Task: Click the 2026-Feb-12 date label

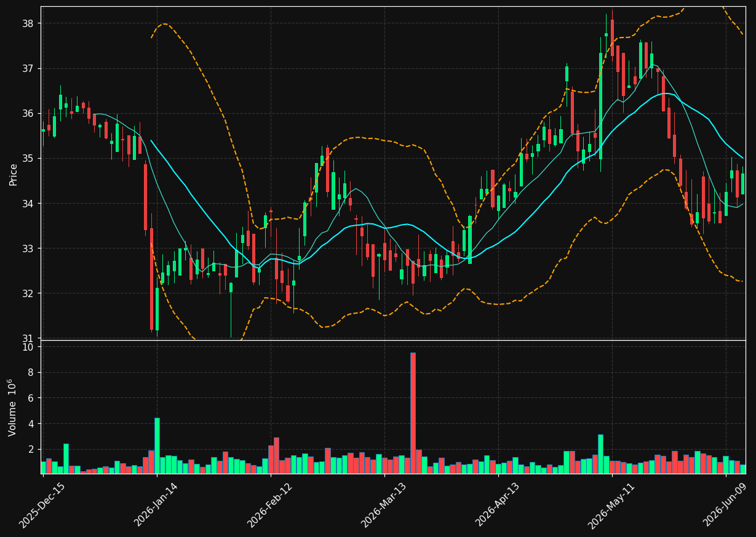Action: tap(269, 506)
